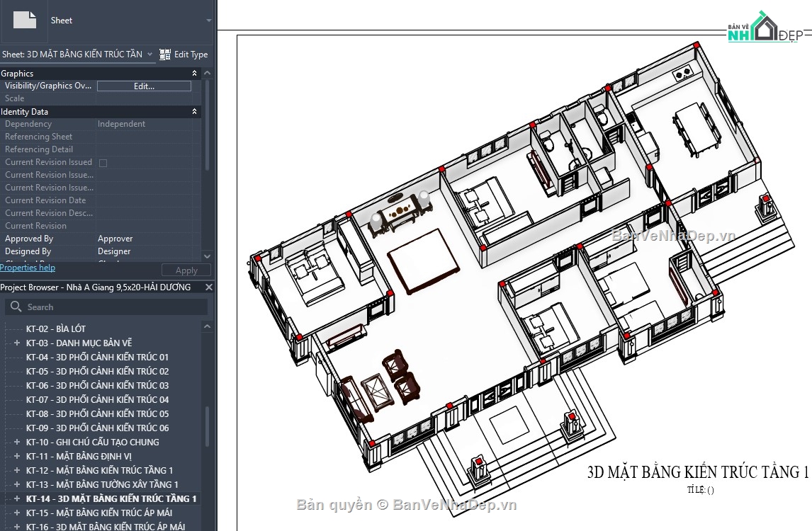
Task: Select sheet KT-09 - 3D PHỐI CẢNH KIẾN TRÚC 06
Action: pyautogui.click(x=97, y=428)
